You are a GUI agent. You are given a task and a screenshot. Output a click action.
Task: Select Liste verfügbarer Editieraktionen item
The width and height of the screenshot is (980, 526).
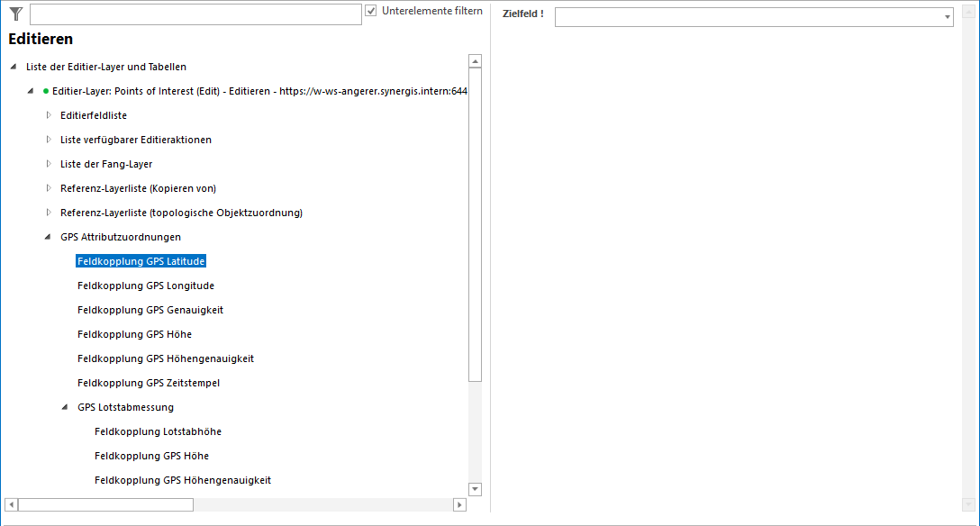136,140
